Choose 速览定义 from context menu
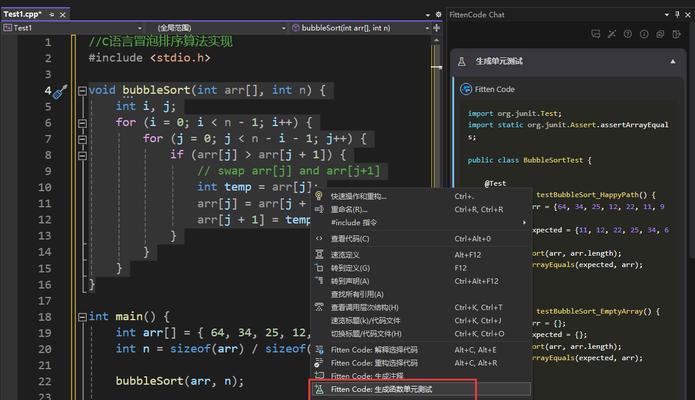The image size is (695, 400). pyautogui.click(x=421, y=255)
